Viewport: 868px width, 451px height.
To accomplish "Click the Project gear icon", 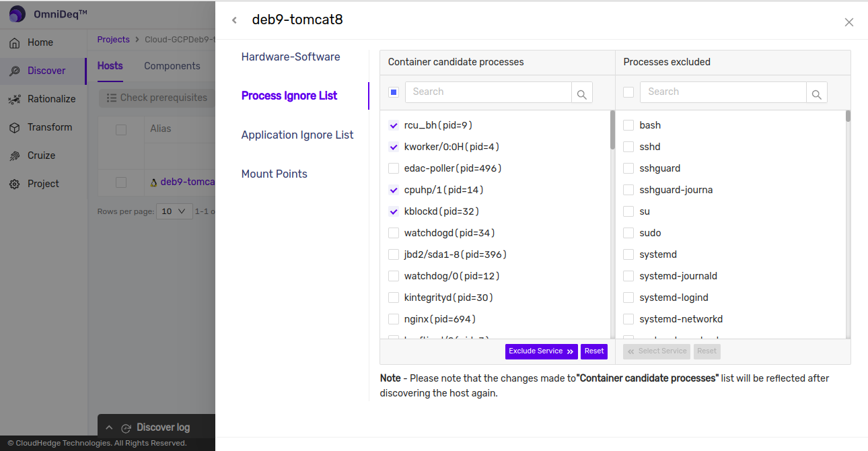I will [x=14, y=184].
